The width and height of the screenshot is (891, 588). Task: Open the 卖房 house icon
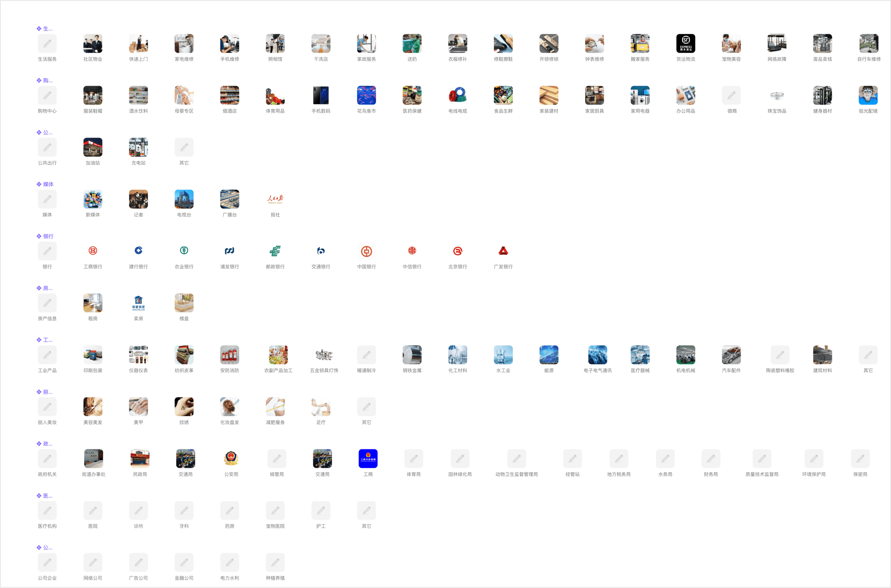click(138, 303)
